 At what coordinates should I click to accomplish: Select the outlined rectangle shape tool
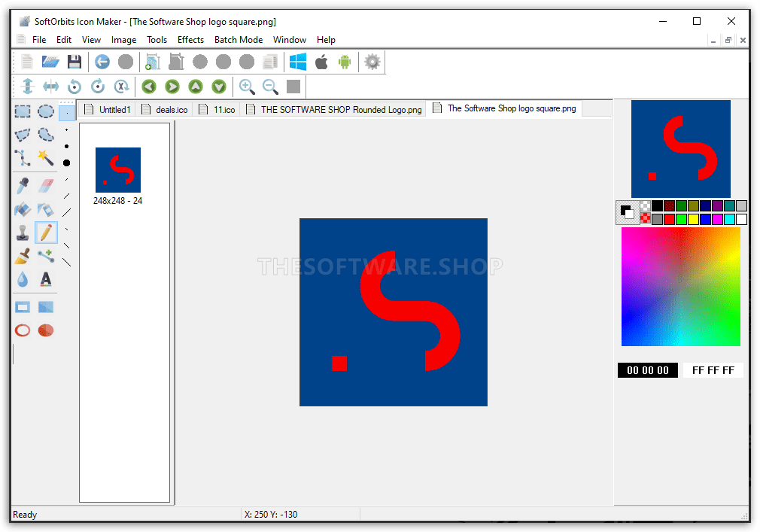click(23, 307)
